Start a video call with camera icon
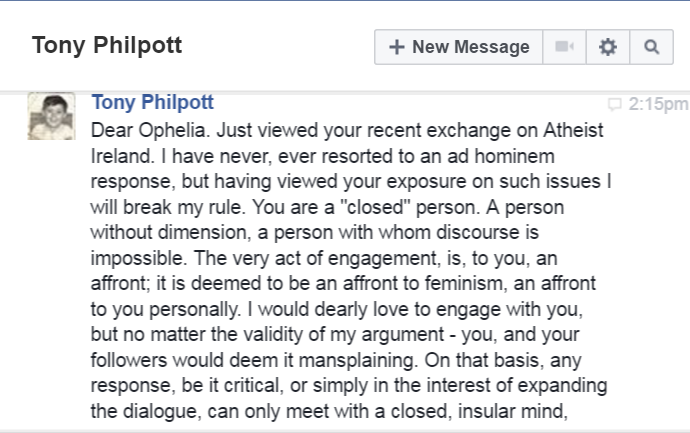 coord(564,47)
